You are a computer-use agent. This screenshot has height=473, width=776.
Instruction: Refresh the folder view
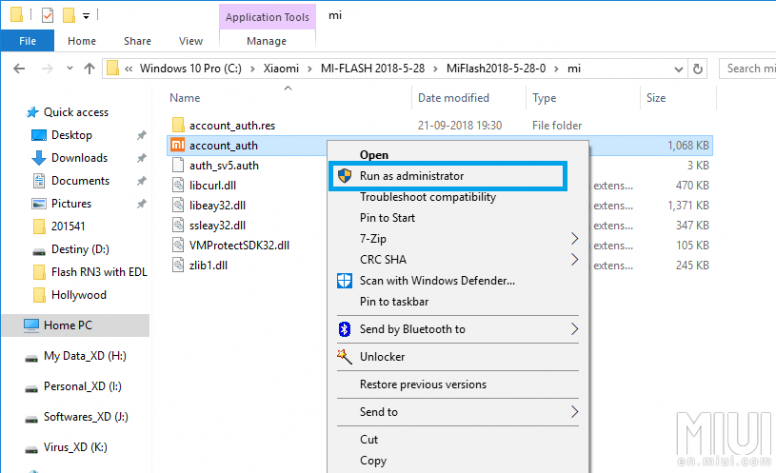click(698, 69)
